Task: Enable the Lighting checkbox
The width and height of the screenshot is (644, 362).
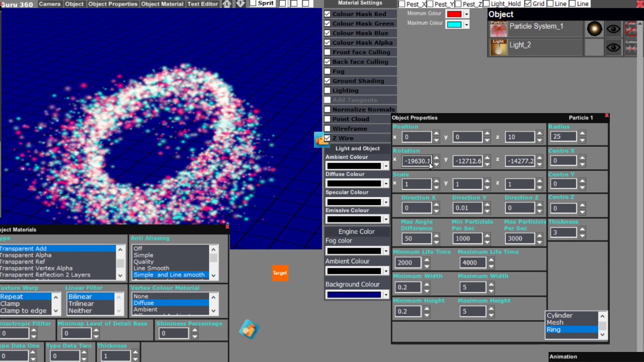Action: 328,90
